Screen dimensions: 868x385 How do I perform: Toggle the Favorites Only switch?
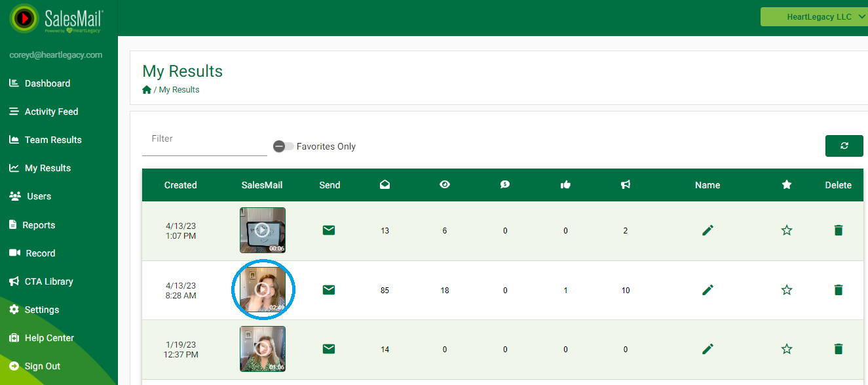[x=284, y=146]
